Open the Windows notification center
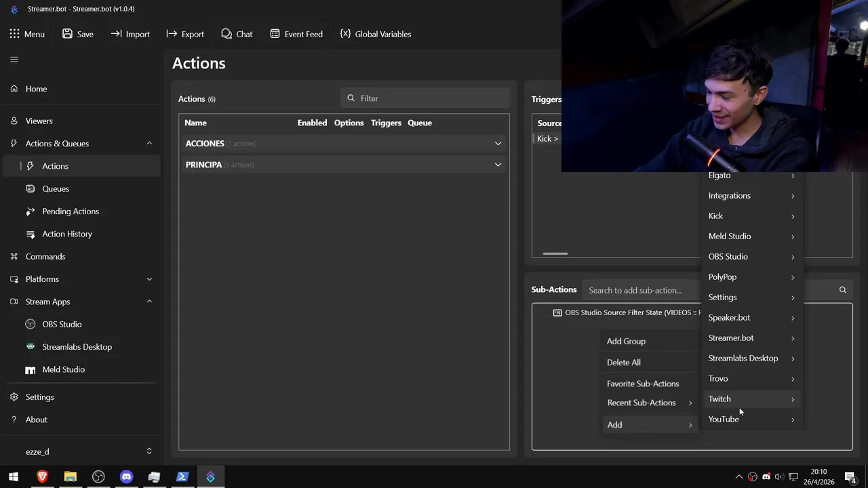 click(x=850, y=476)
